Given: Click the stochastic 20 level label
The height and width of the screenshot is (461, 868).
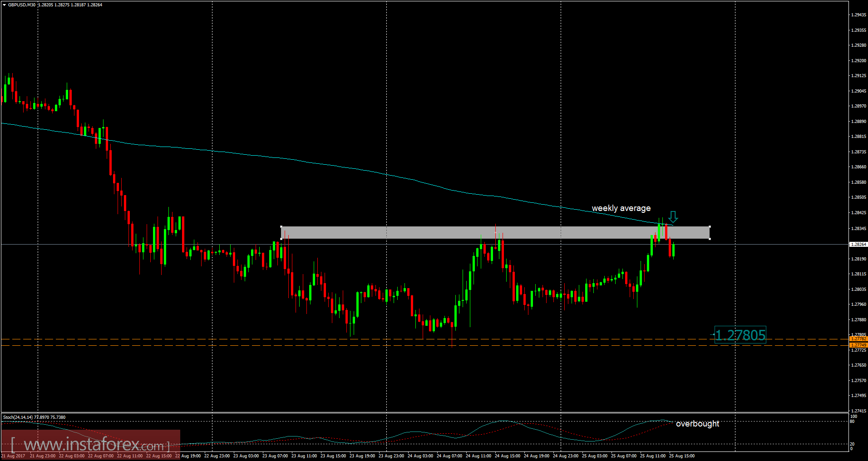Looking at the screenshot, I should pyautogui.click(x=852, y=444).
